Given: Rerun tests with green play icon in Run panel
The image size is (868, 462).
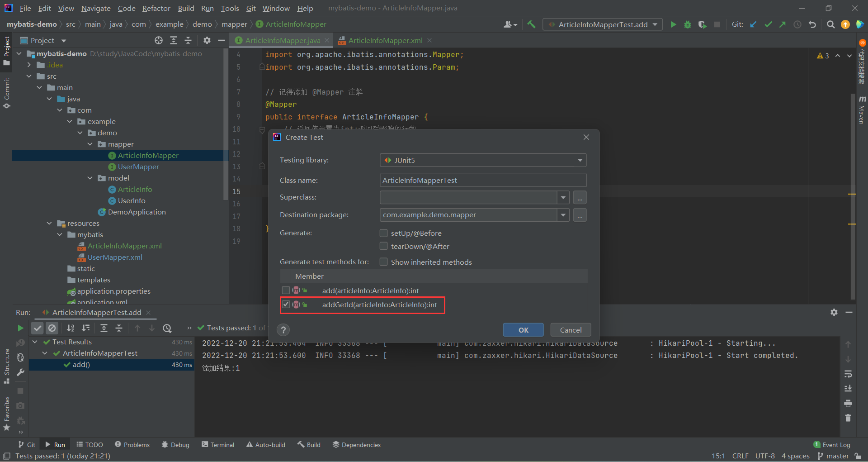Looking at the screenshot, I should point(20,328).
